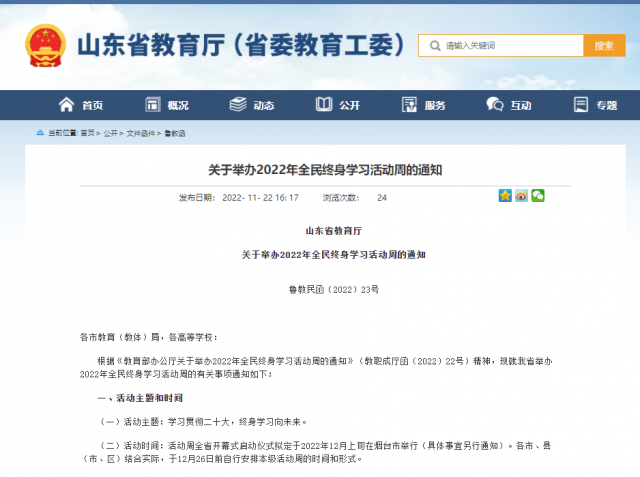Share article via WeChat icon

point(537,196)
